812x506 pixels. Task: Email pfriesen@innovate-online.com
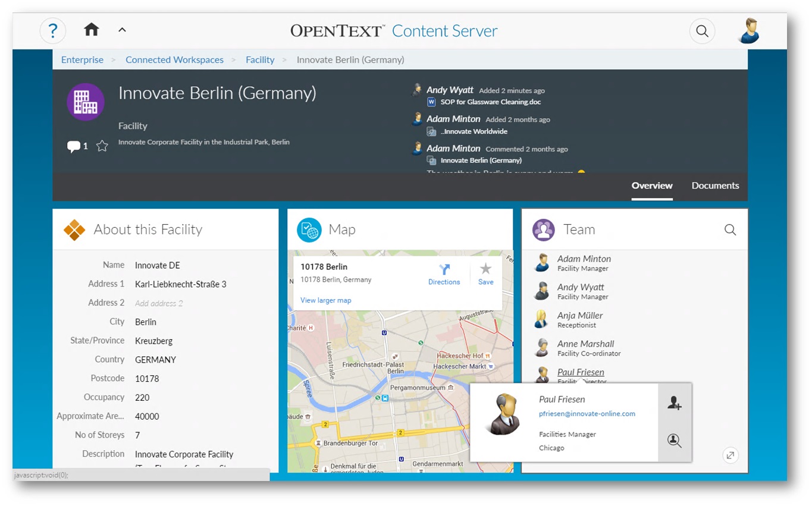[x=587, y=414]
